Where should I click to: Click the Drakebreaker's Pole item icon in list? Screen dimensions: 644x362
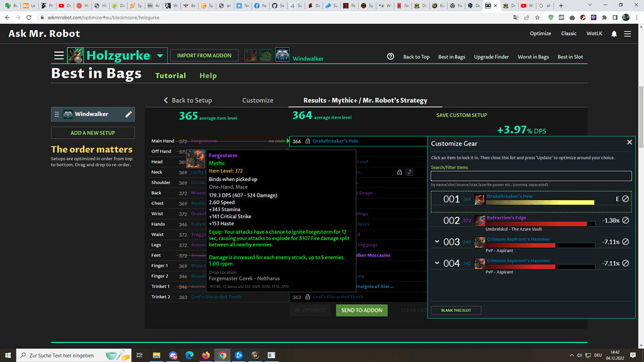(x=480, y=199)
